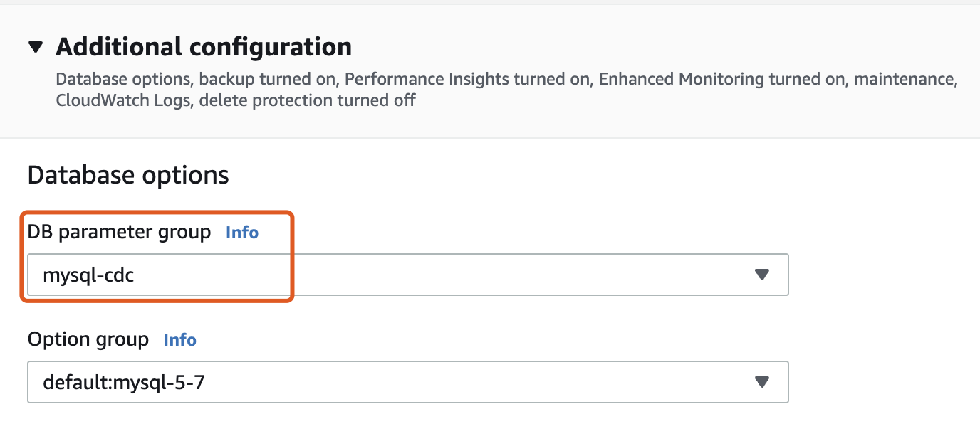980x424 pixels.
Task: Collapse the Additional configuration triangle icon
Action: pyautogui.click(x=36, y=48)
